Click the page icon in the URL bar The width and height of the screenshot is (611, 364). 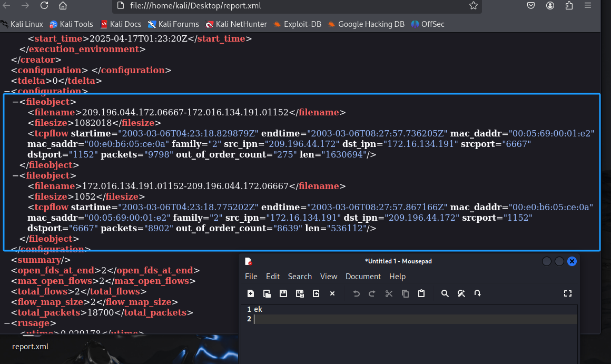coord(121,5)
